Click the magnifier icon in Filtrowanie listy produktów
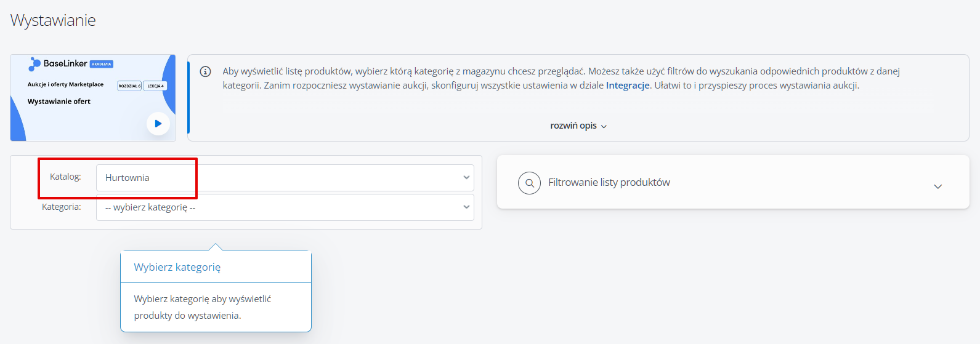Screen dimensions: 980x344 [529, 183]
